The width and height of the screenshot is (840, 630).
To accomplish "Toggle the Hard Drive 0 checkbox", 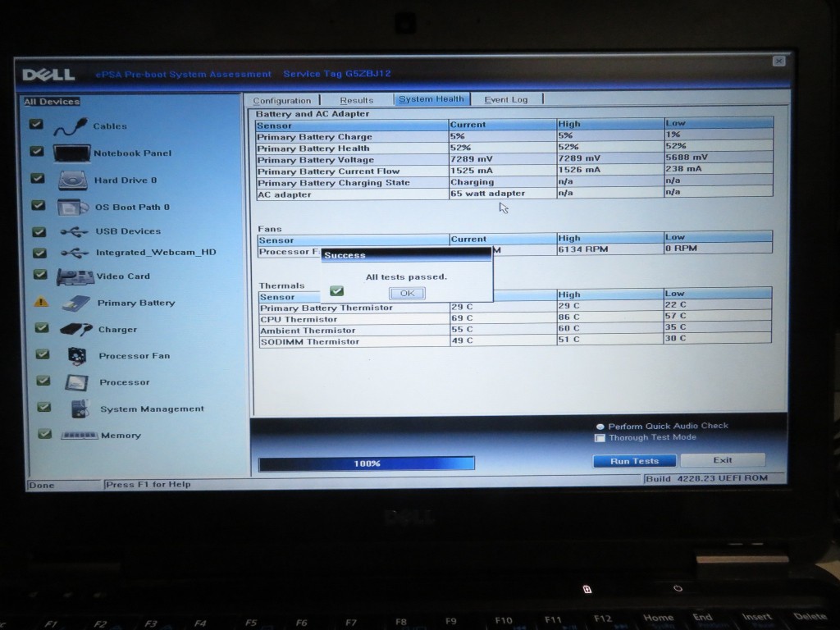I will tap(38, 178).
